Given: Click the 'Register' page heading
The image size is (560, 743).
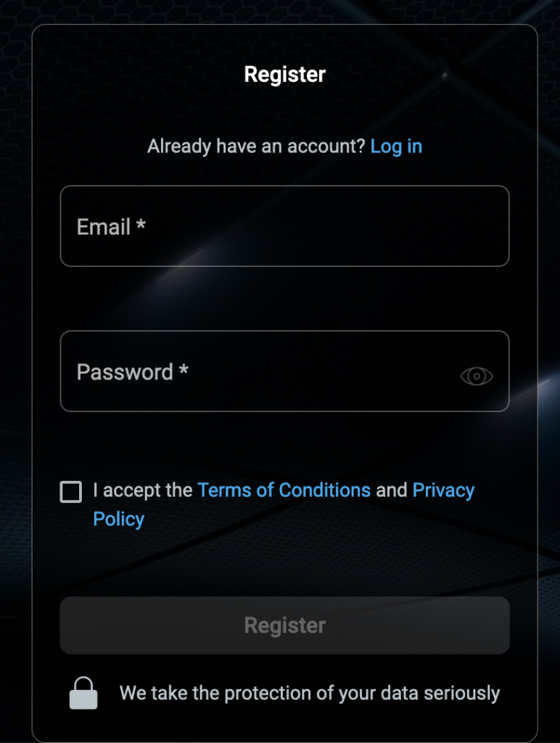Looking at the screenshot, I should coord(284,73).
